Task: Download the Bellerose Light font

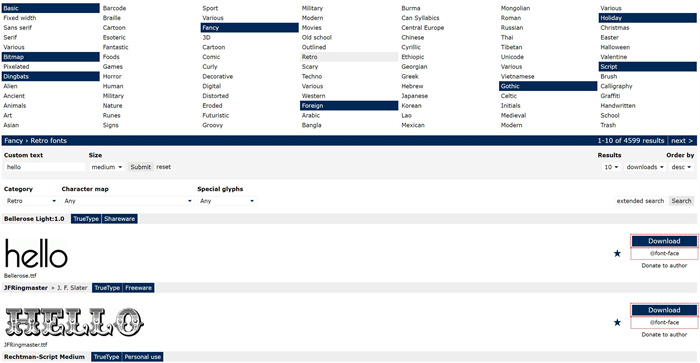Action: point(664,241)
